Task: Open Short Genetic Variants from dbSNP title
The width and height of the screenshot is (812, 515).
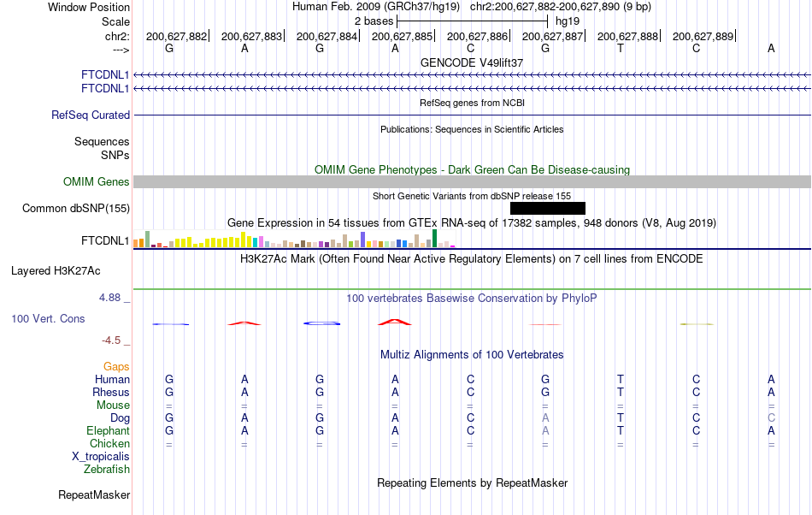Action: click(x=472, y=196)
